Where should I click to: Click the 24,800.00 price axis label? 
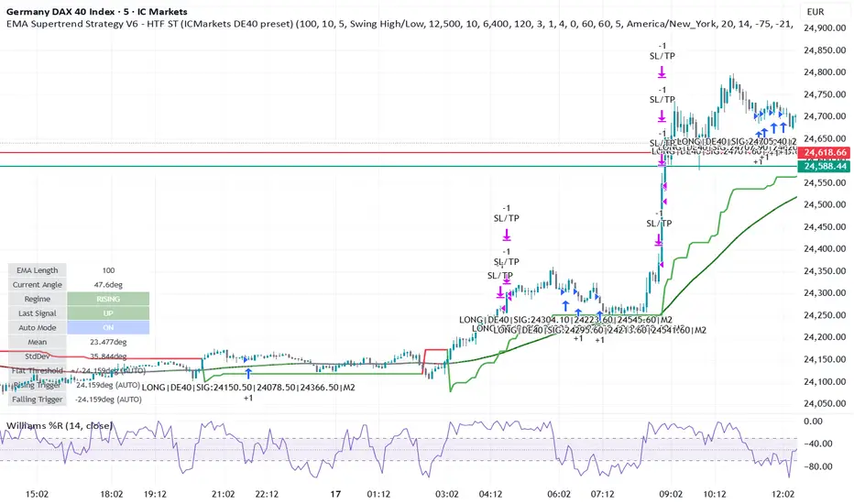coord(825,71)
